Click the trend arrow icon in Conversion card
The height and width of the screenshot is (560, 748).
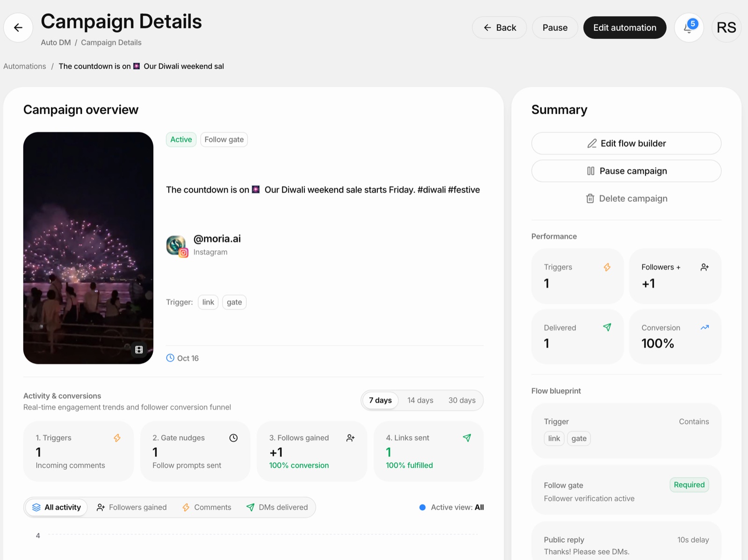(x=705, y=327)
